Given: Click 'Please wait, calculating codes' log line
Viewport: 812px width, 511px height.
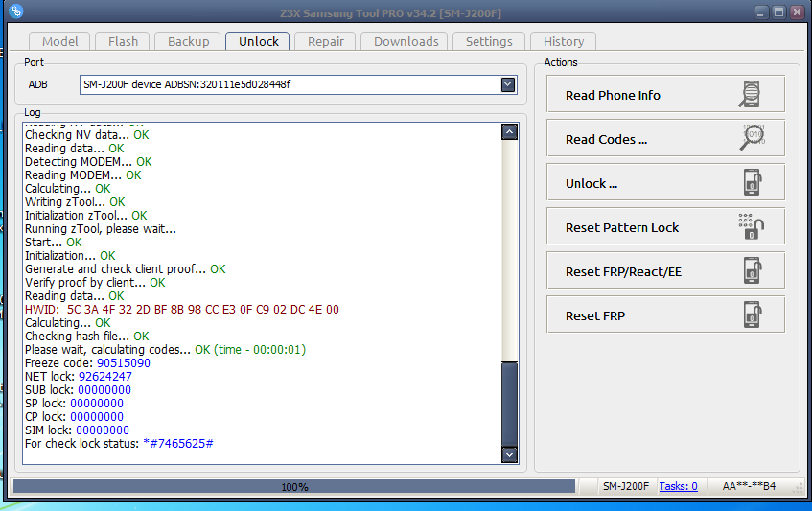Looking at the screenshot, I should click(x=165, y=350).
